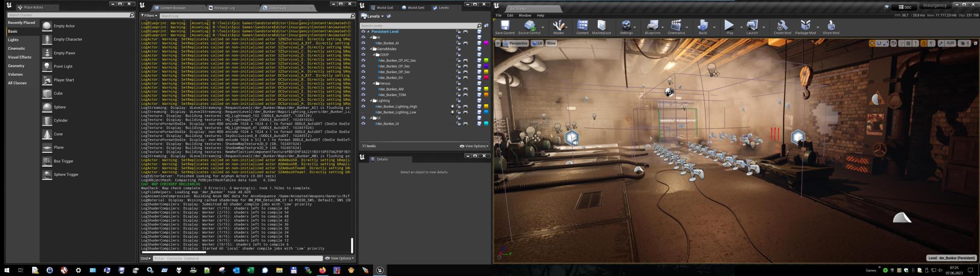
Task: Toggle visibility of der_Bunker_AI level
Action: (363, 43)
